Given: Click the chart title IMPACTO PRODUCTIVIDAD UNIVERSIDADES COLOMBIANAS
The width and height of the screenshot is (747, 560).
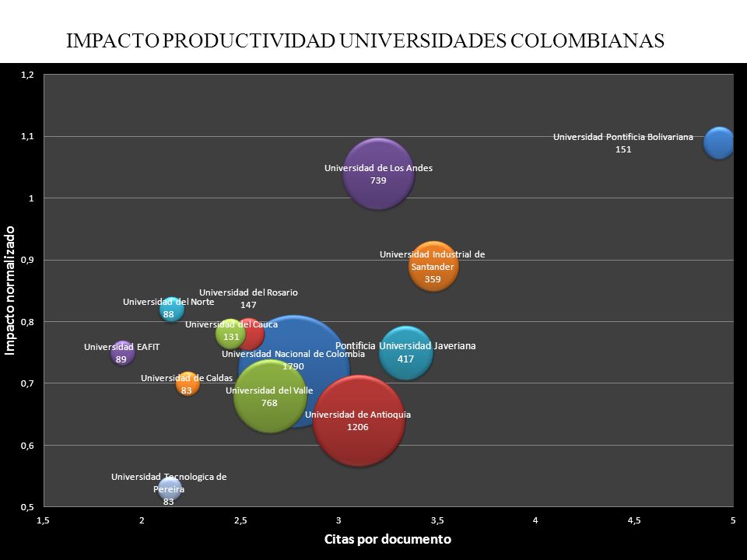Looking at the screenshot, I should [x=366, y=41].
